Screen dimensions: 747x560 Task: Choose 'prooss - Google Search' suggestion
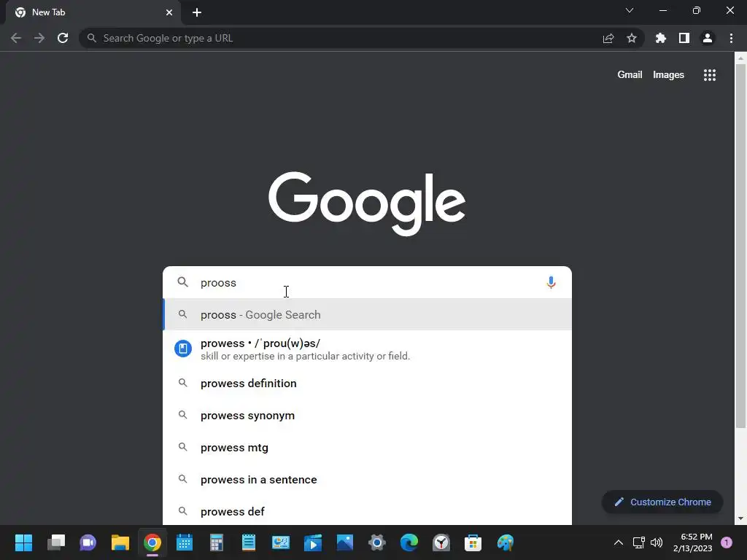[x=367, y=314]
